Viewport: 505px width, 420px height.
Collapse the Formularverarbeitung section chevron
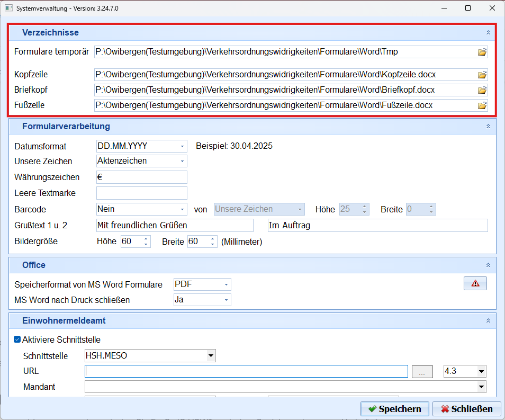point(488,127)
